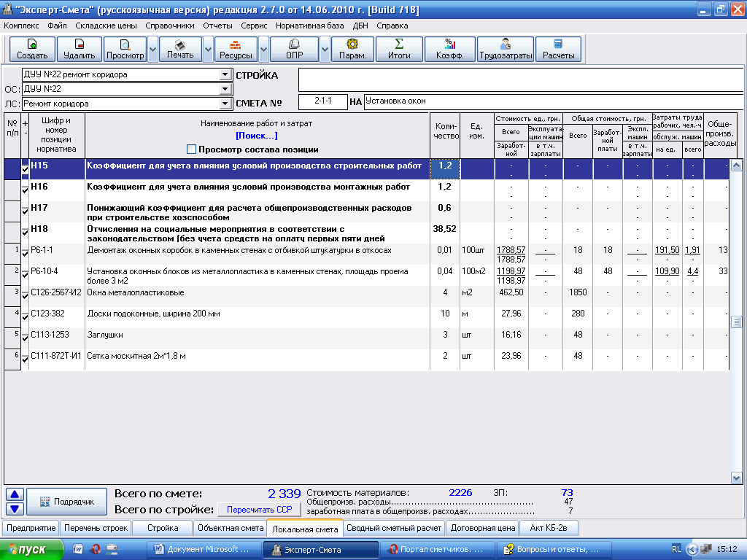Image resolution: width=747 pixels, height=560 pixels.
Task: Expand the ЛС Ремонт коридора dropdown
Action: coord(224,104)
